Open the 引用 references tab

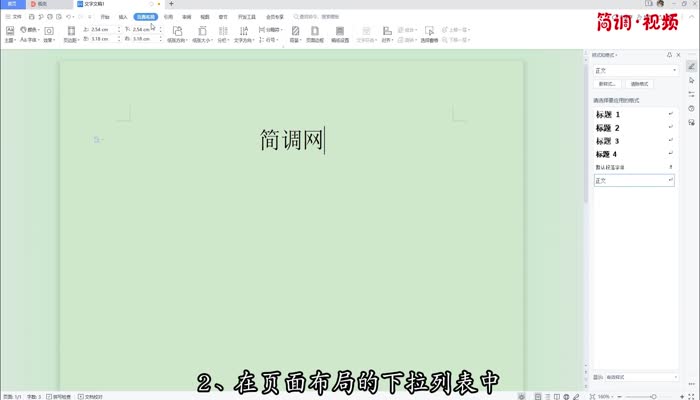(168, 17)
